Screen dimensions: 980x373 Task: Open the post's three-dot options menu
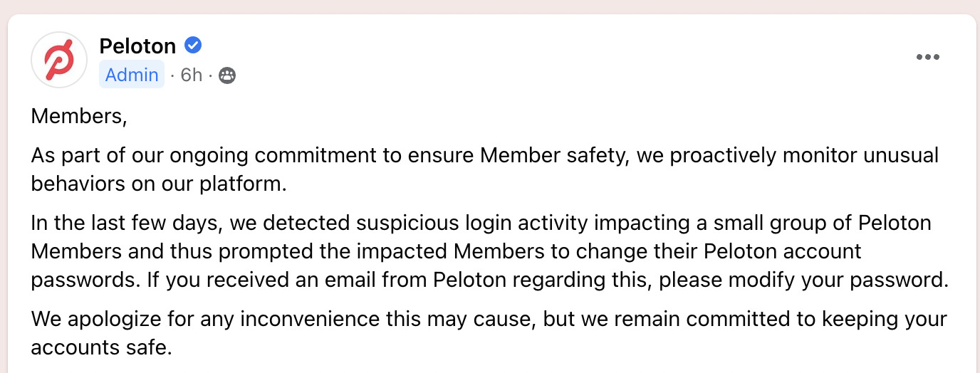point(927,58)
